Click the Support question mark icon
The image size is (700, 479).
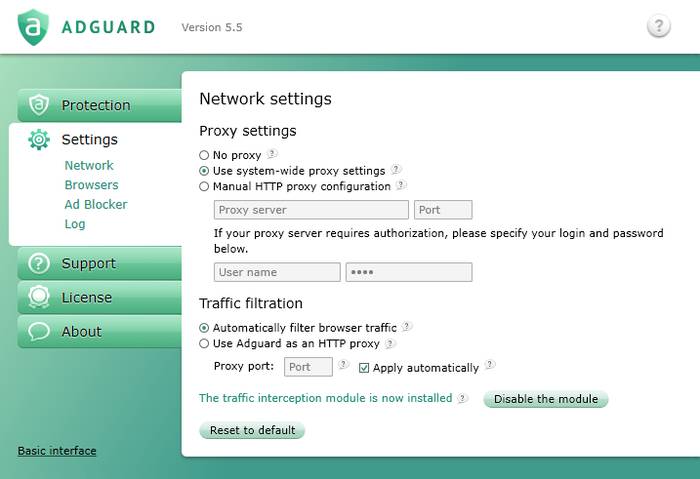point(39,263)
